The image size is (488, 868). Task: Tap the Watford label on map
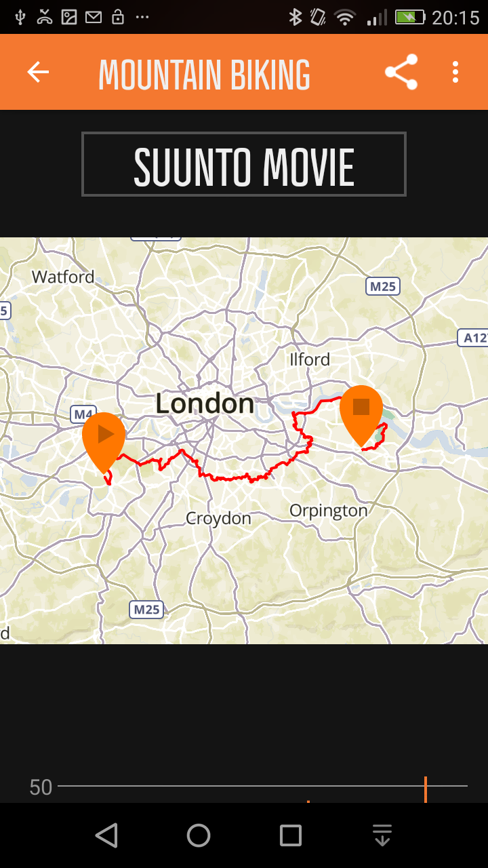pyautogui.click(x=63, y=277)
